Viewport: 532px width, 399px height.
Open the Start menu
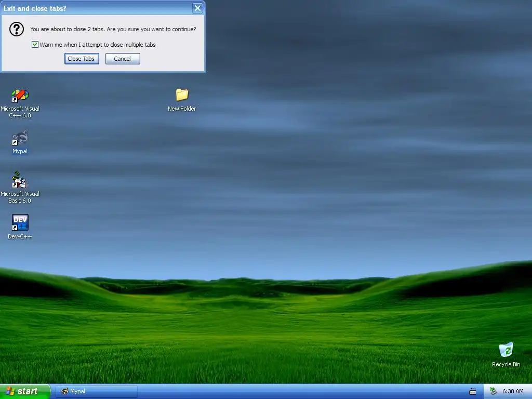(25, 391)
